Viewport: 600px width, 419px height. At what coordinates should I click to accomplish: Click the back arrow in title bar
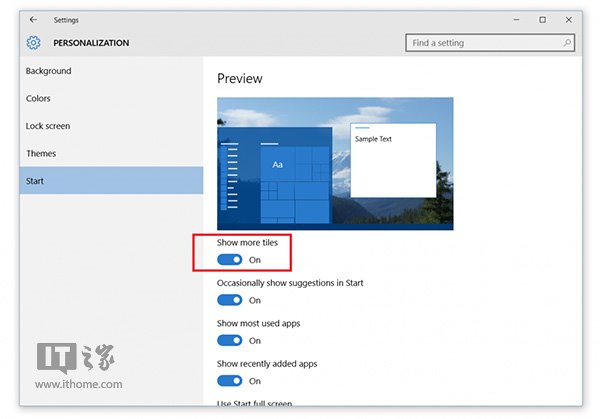tap(34, 19)
